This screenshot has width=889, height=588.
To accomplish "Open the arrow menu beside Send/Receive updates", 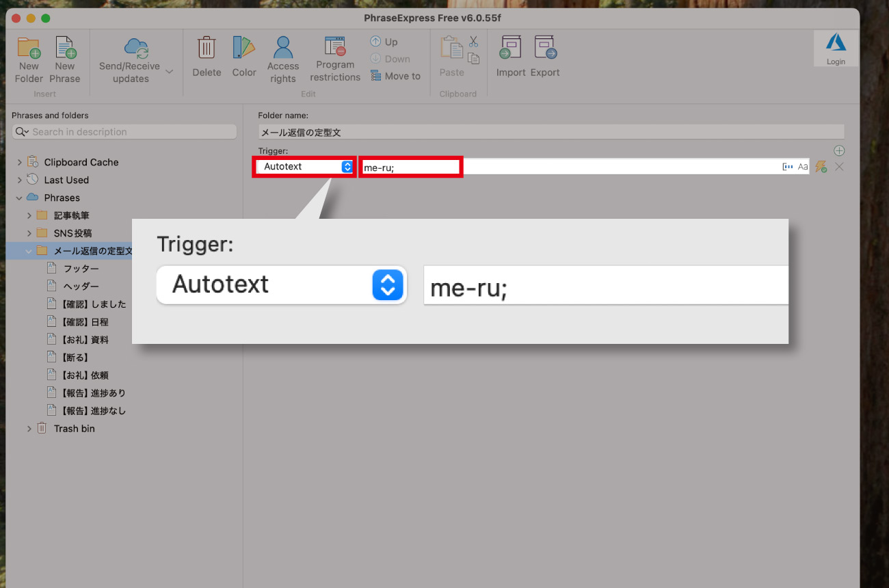I will point(170,72).
